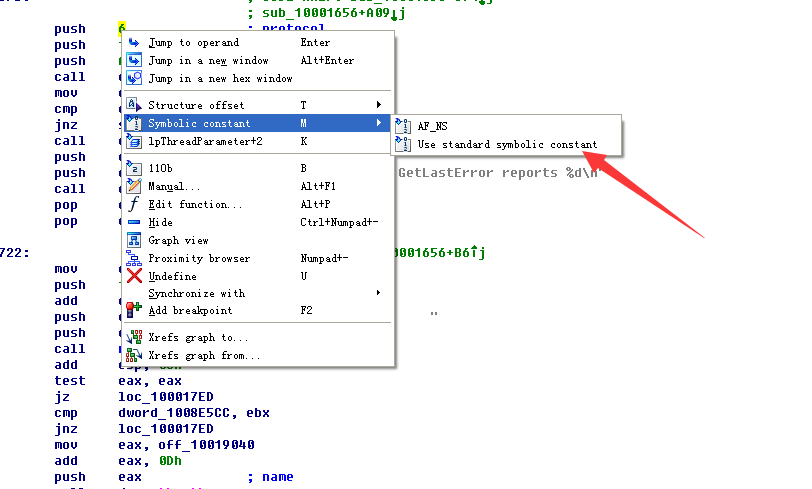The width and height of the screenshot is (812, 489).
Task: Click the Xrefs graph to icon
Action: (x=134, y=337)
